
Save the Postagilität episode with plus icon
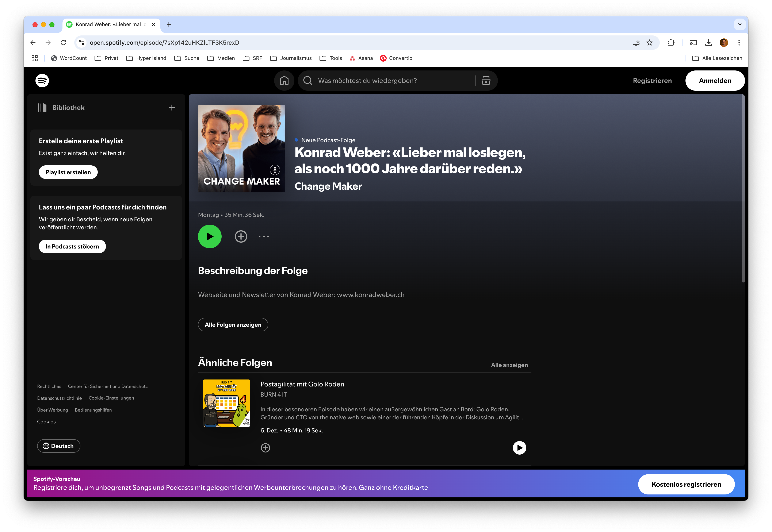tap(265, 448)
